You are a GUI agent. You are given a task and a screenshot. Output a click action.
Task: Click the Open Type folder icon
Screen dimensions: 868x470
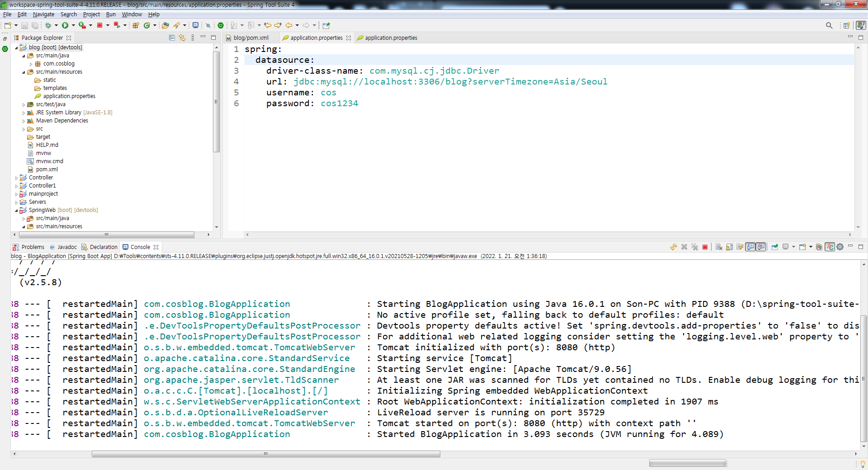tap(165, 25)
